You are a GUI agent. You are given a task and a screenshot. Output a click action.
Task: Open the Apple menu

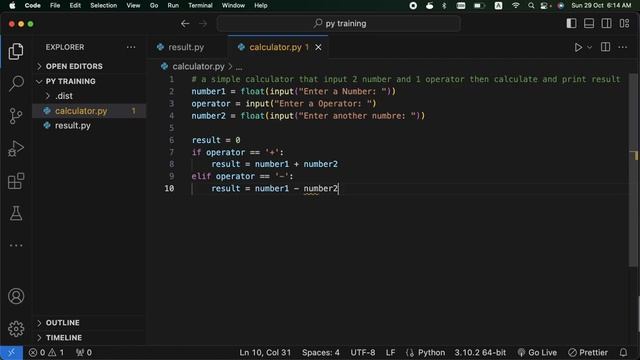[12, 5]
